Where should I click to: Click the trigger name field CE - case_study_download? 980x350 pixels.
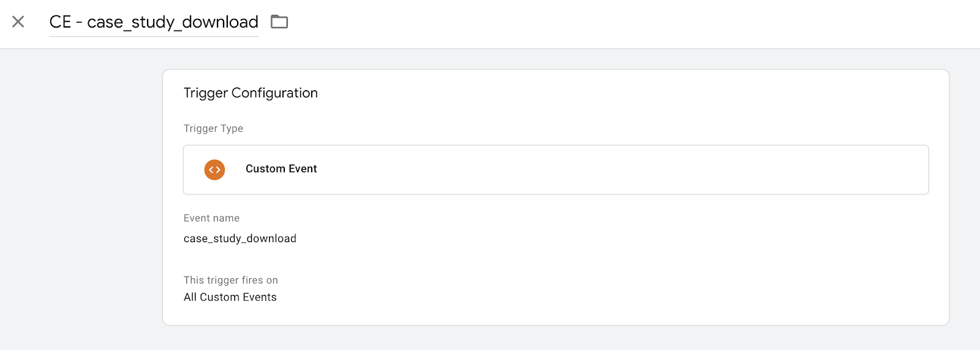(154, 23)
